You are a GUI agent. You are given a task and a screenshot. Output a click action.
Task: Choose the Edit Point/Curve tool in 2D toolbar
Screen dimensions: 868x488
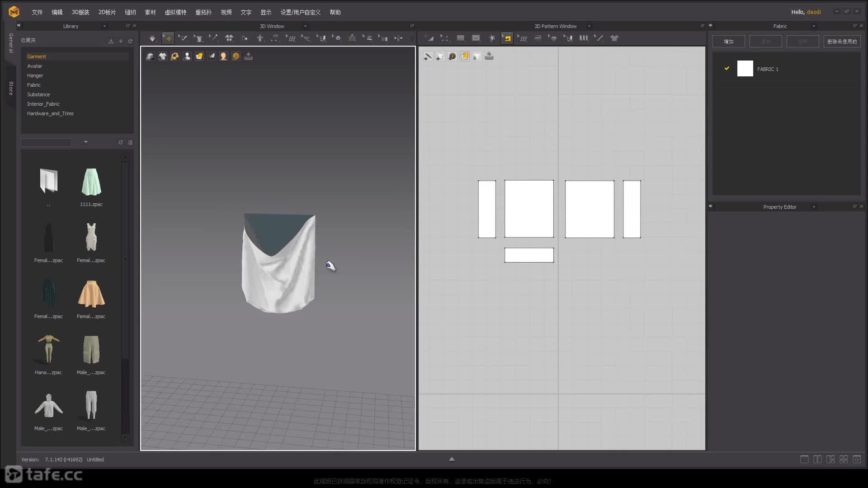(x=444, y=38)
